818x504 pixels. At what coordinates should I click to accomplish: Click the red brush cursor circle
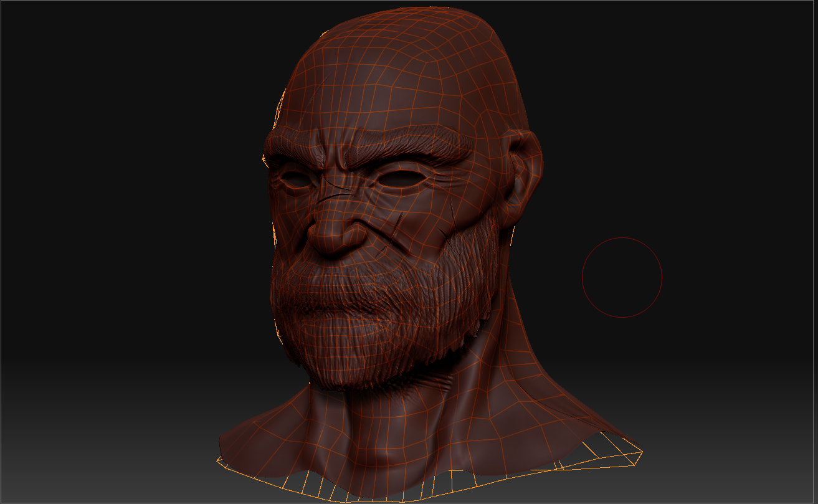pyautogui.click(x=622, y=278)
